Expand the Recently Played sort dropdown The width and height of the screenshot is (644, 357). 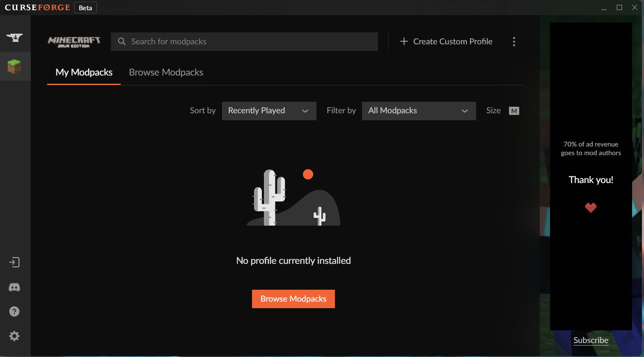tap(269, 111)
